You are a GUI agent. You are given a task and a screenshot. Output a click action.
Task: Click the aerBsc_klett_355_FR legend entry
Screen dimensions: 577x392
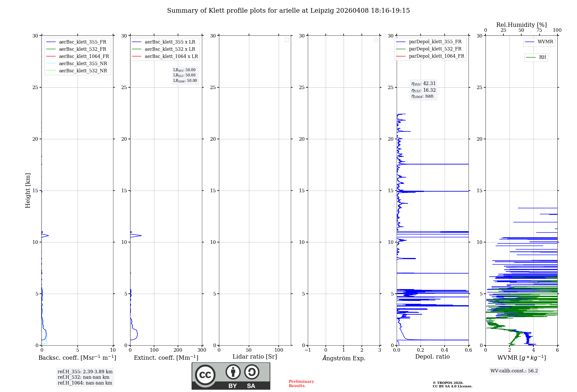coord(83,42)
